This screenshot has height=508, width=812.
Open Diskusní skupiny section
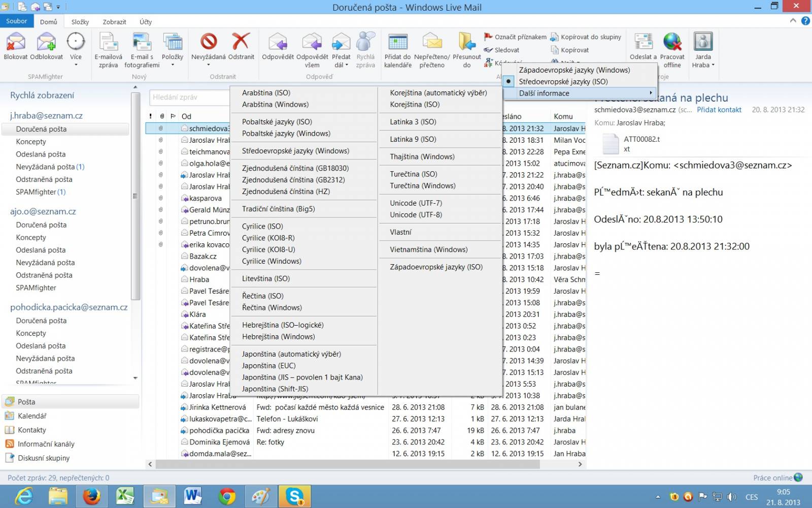click(x=44, y=458)
